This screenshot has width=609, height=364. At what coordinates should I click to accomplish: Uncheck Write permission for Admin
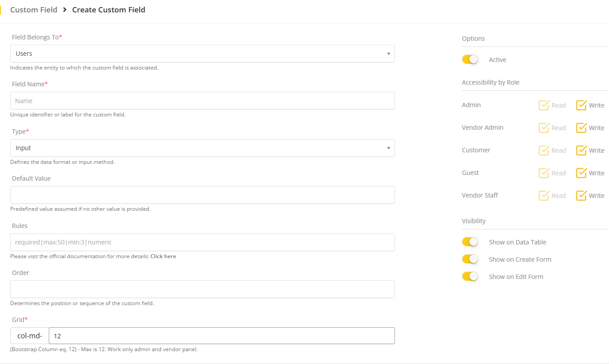581,105
